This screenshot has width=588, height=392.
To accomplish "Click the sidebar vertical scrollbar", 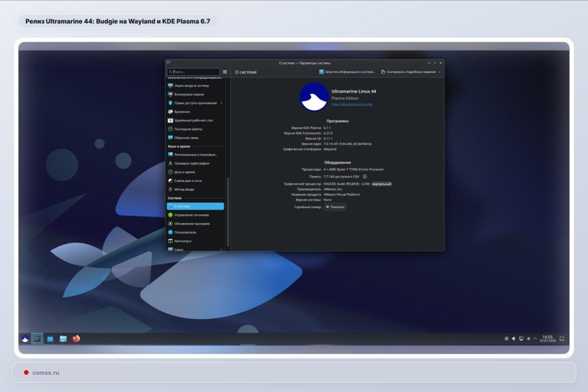I will click(228, 213).
